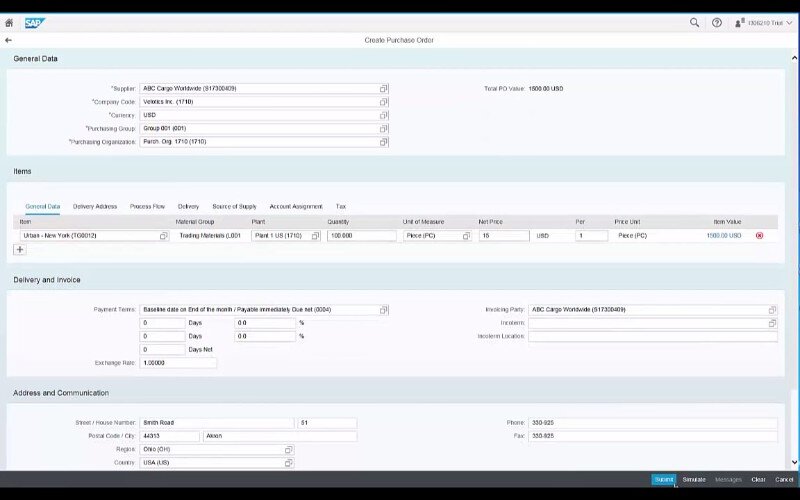Add new item with plus icon
Image resolution: width=800 pixels, height=500 pixels.
point(20,250)
